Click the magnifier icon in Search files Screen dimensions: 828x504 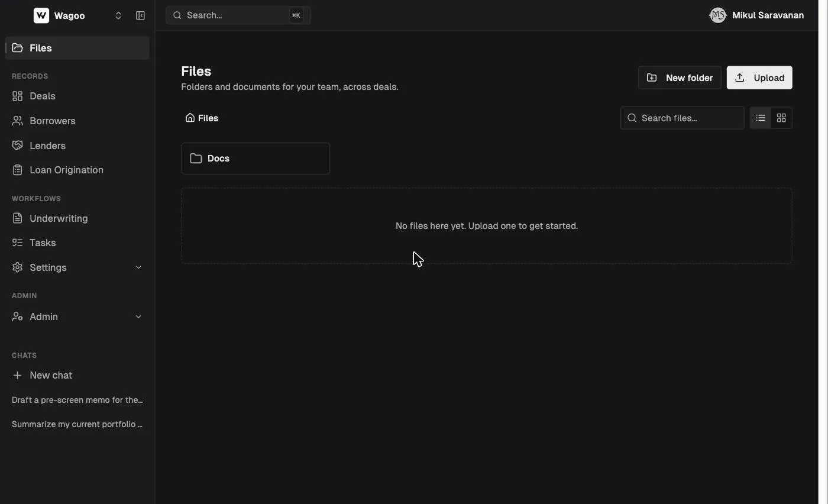[x=632, y=118]
